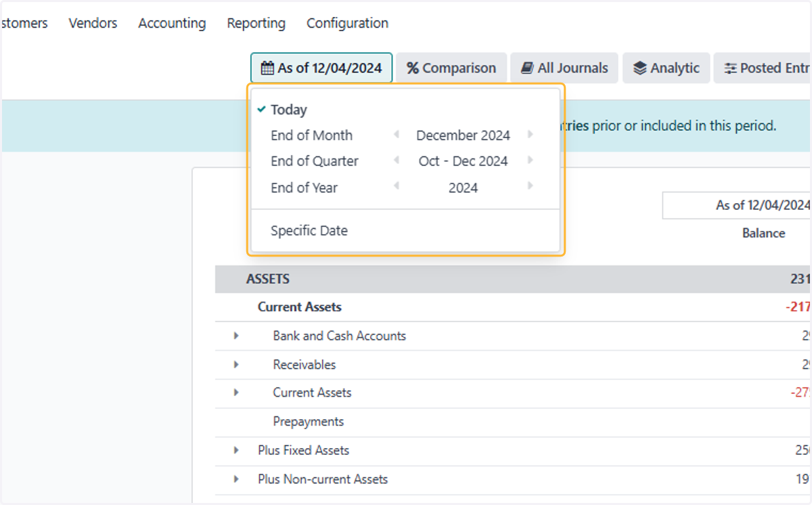The height and width of the screenshot is (505, 812).
Task: Click the book icon on All Journals
Action: (x=527, y=68)
